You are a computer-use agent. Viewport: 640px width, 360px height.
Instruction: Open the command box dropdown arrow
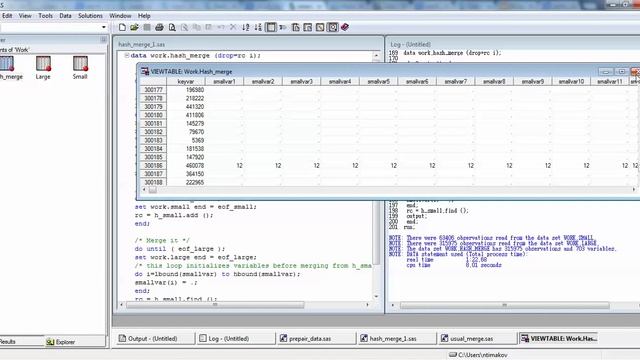(x=104, y=27)
